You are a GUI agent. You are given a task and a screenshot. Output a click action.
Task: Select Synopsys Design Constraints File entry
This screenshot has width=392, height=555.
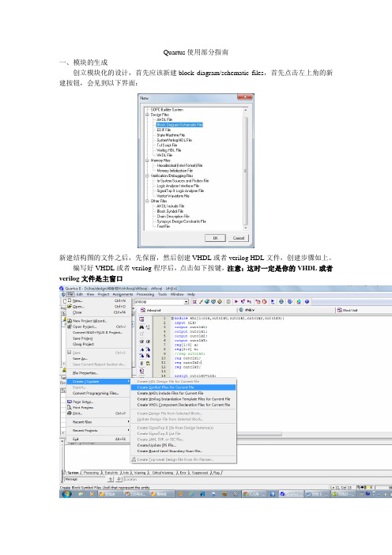(x=181, y=221)
